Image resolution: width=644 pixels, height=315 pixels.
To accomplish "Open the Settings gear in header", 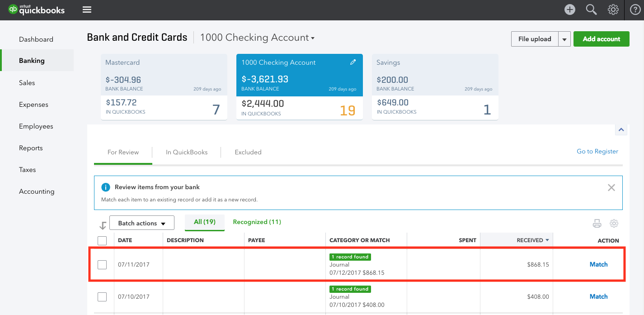I will pos(613,10).
